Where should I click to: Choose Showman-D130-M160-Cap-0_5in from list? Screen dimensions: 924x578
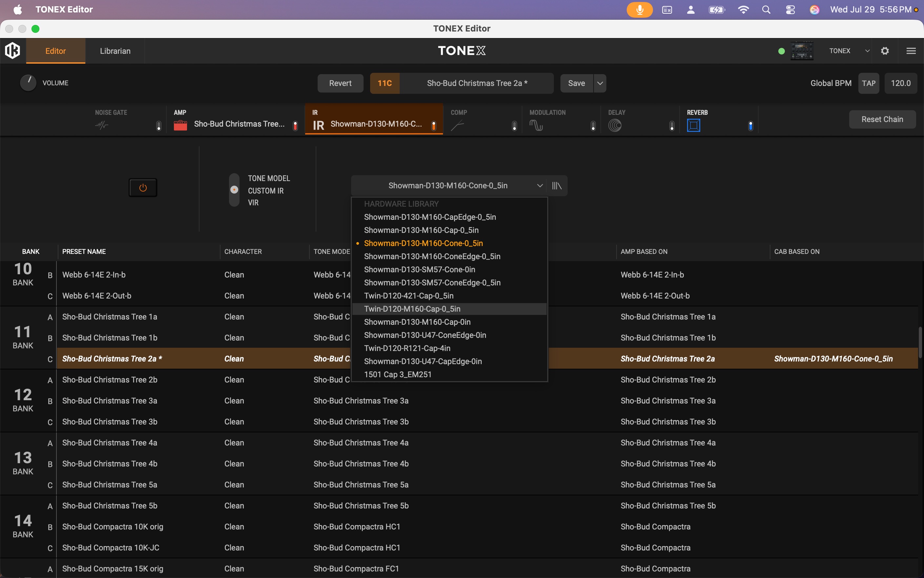point(450,230)
